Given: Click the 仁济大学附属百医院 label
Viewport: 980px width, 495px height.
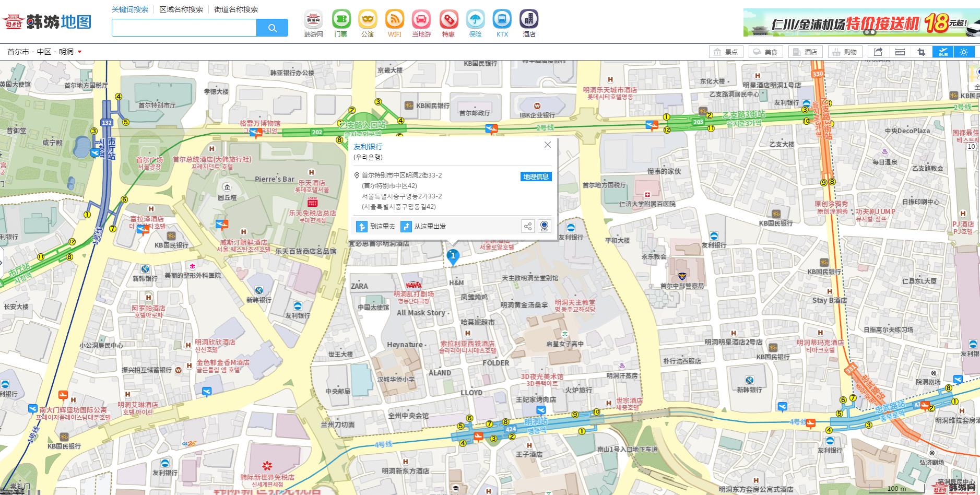Looking at the screenshot, I should (x=647, y=204).
